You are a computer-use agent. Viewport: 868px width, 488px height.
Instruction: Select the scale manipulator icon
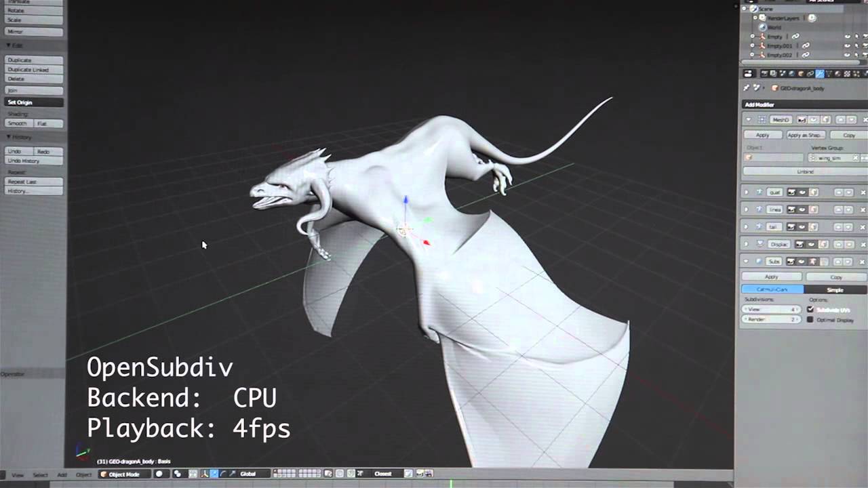tap(232, 474)
